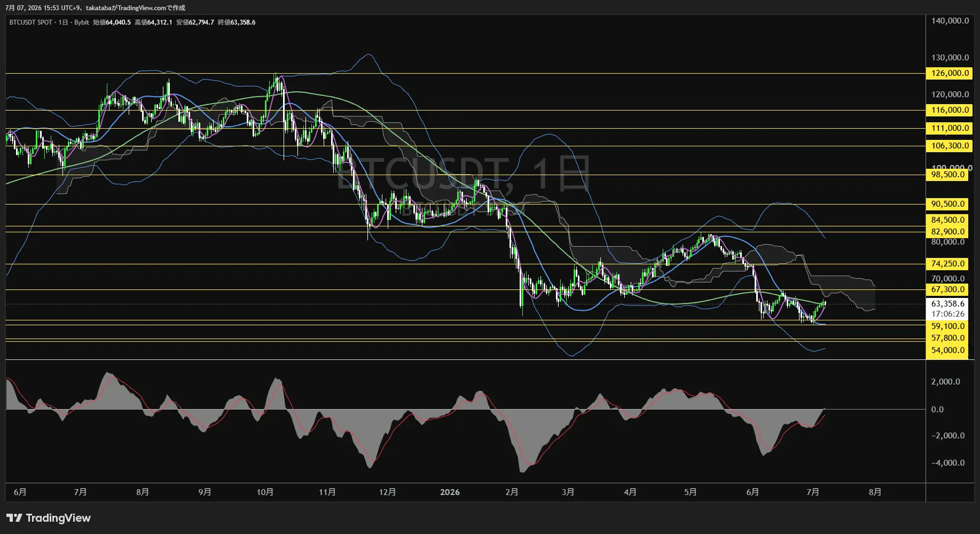Click the 90,500.0 yellow price label
Screen dimensions: 980x534
pos(947,204)
